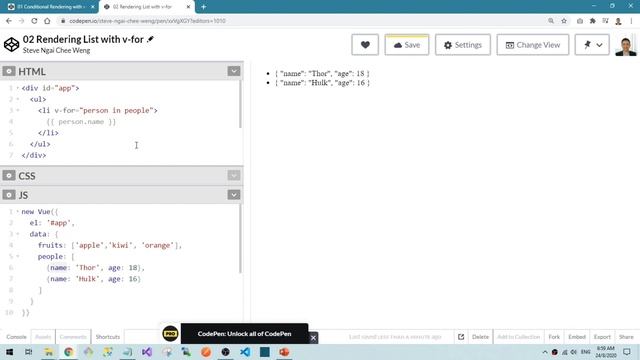Edit the pen title with pencil icon

(x=150, y=39)
